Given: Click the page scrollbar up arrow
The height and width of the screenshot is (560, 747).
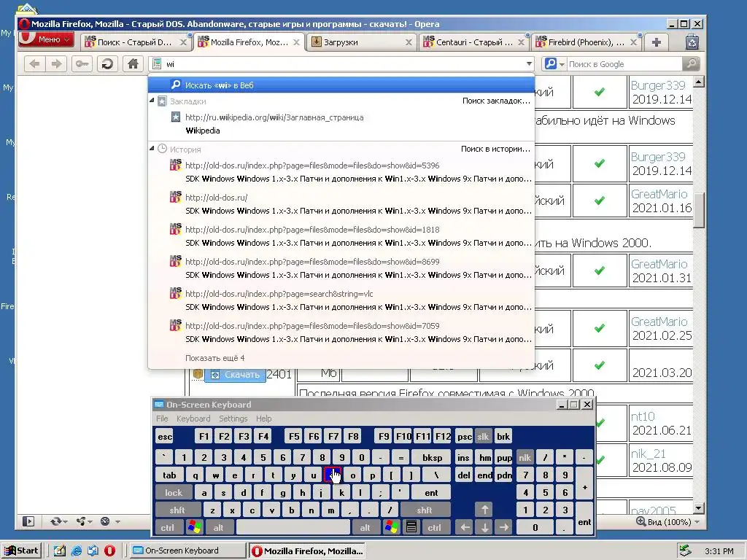Looking at the screenshot, I should pos(698,82).
